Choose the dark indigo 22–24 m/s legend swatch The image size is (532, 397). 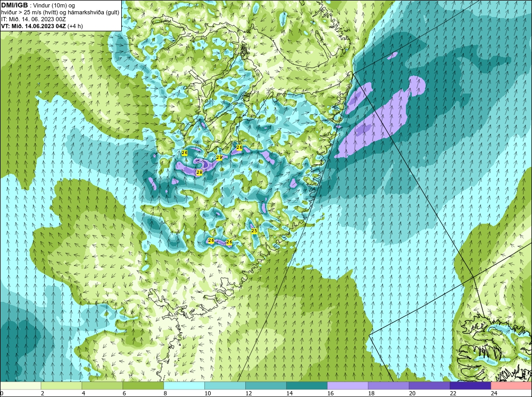click(x=470, y=386)
